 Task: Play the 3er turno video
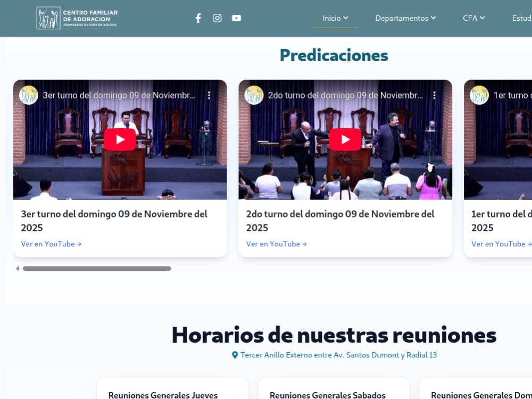[120, 139]
